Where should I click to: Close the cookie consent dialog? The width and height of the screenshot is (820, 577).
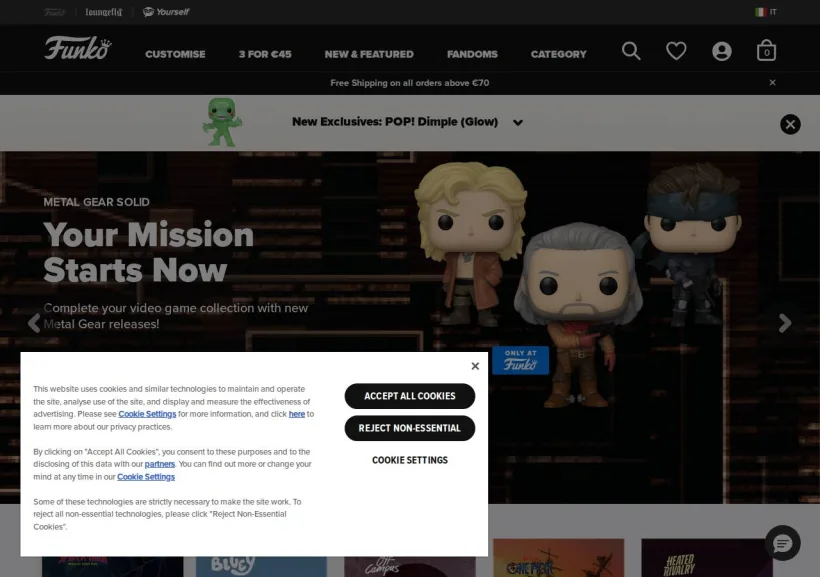coord(475,366)
